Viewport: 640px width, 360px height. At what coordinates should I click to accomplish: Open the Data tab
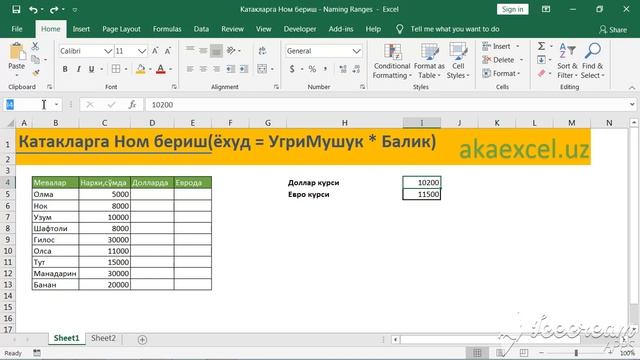(x=201, y=29)
